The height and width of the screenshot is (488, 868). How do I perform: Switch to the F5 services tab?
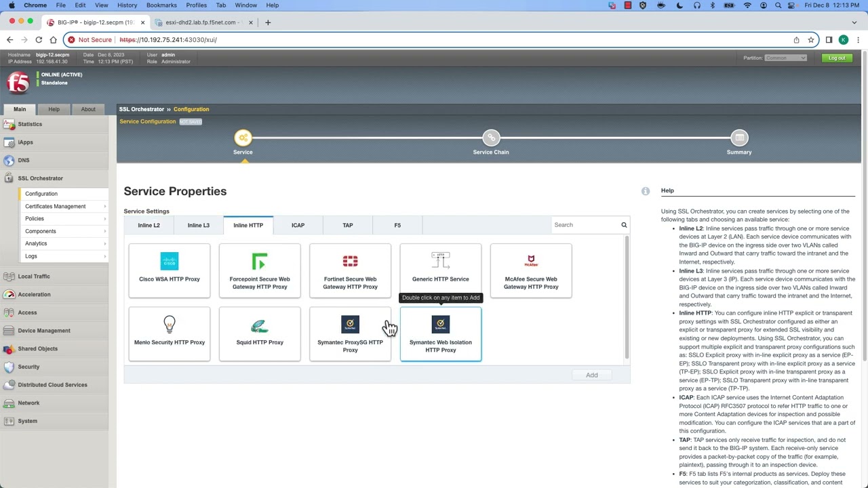(x=397, y=225)
